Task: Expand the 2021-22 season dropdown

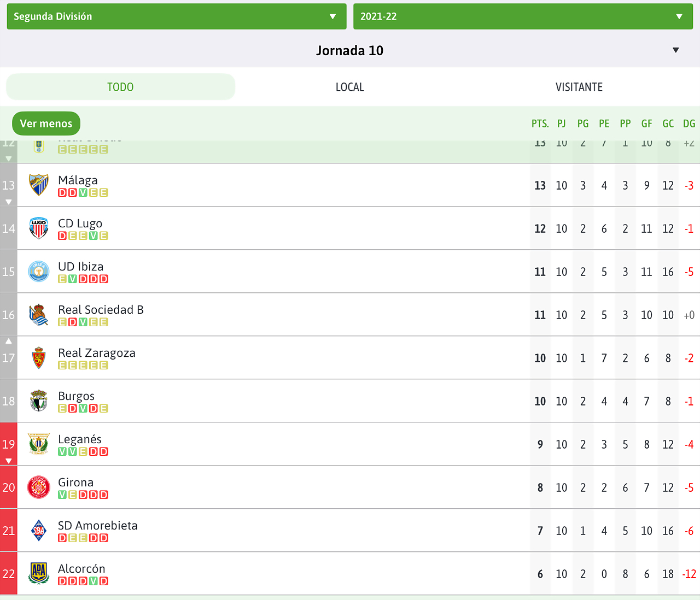Action: click(x=523, y=16)
